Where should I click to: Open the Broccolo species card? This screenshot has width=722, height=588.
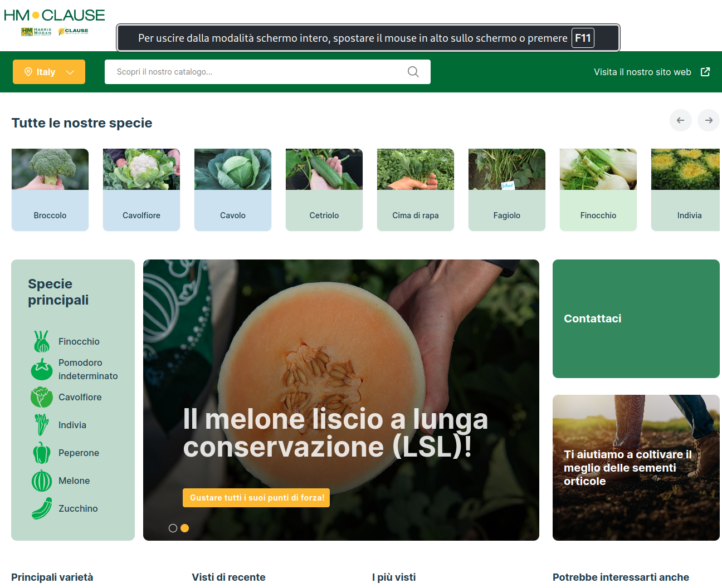(x=50, y=190)
